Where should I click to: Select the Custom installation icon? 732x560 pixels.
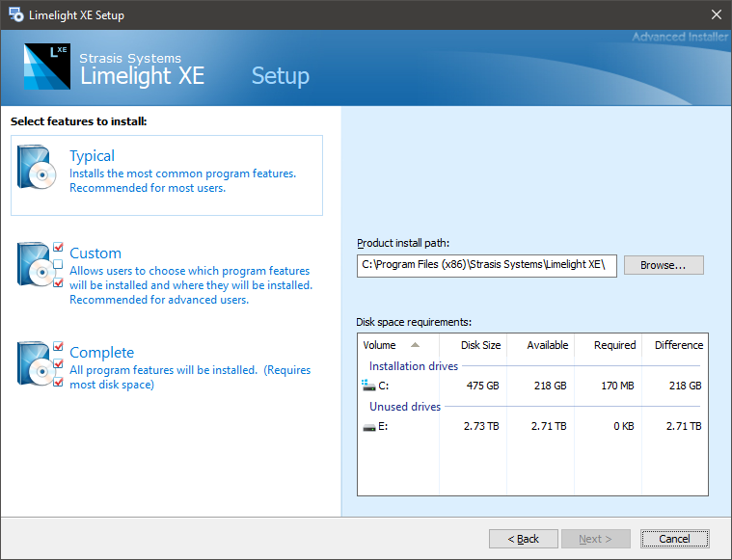click(40, 264)
